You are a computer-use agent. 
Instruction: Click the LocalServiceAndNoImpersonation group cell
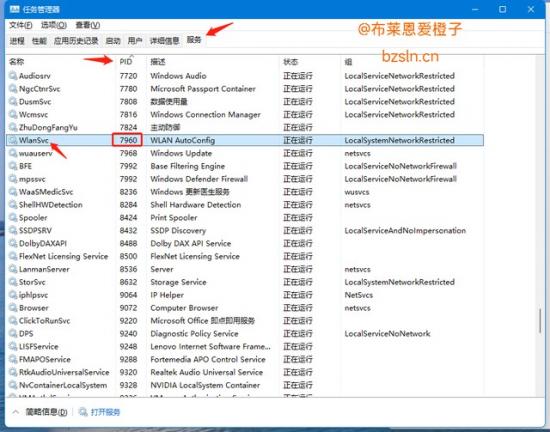pyautogui.click(x=405, y=230)
